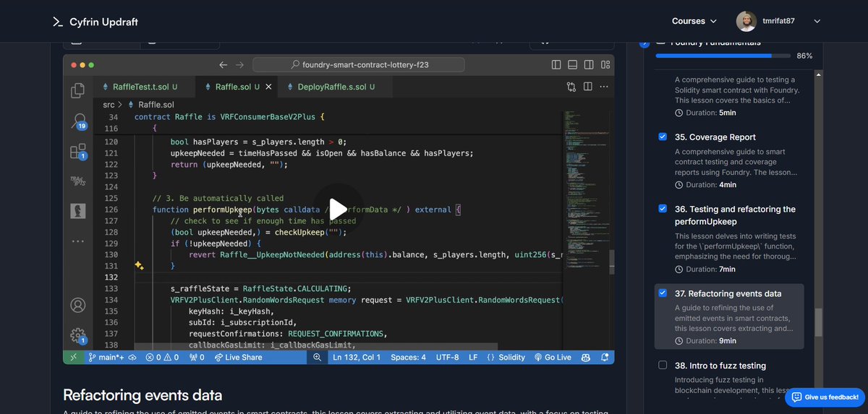The height and width of the screenshot is (414, 868).
Task: Open the 35. Coverage Report lesson
Action: point(715,137)
